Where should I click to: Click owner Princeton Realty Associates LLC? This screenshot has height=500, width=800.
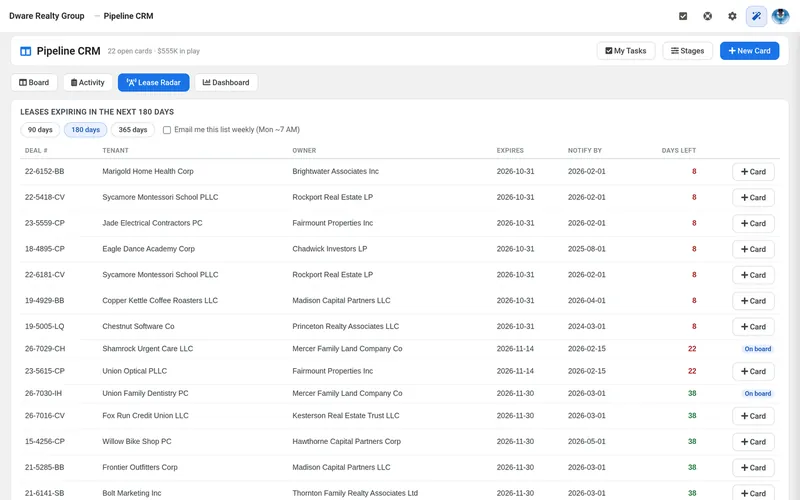tap(345, 327)
